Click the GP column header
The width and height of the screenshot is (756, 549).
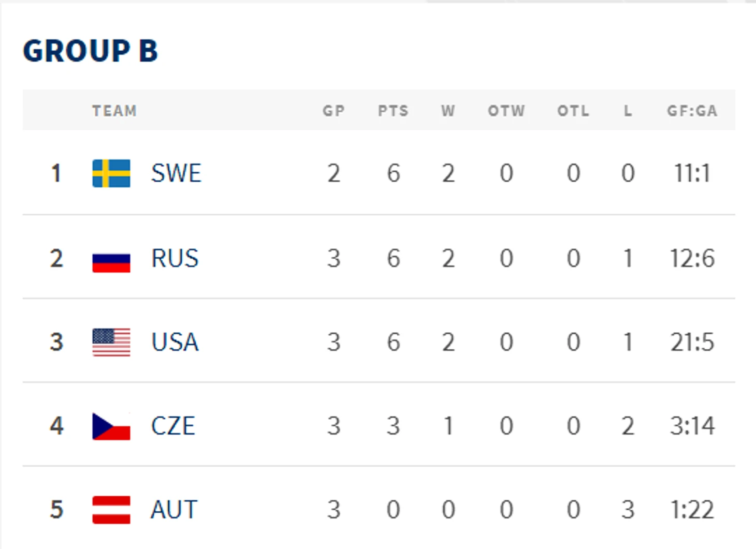point(333,111)
